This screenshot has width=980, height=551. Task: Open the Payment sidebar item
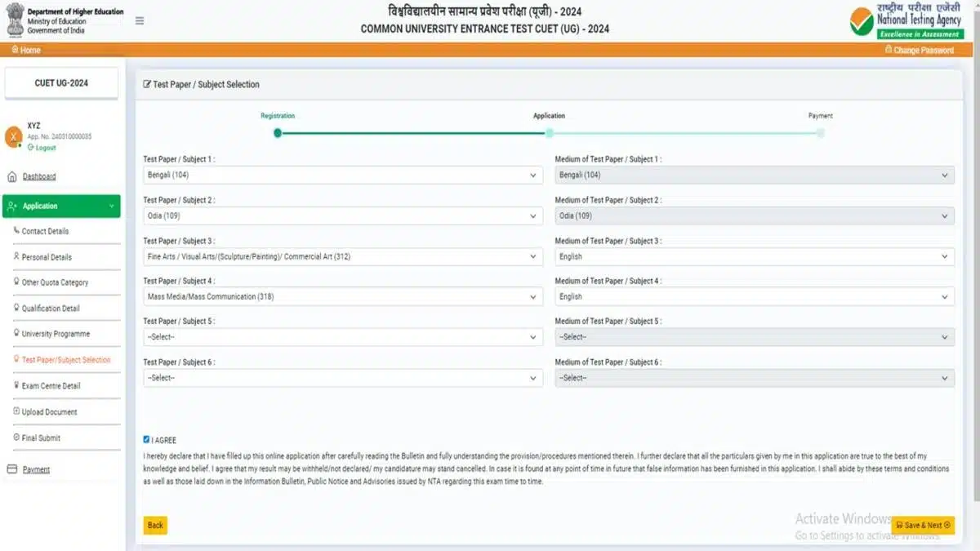36,469
